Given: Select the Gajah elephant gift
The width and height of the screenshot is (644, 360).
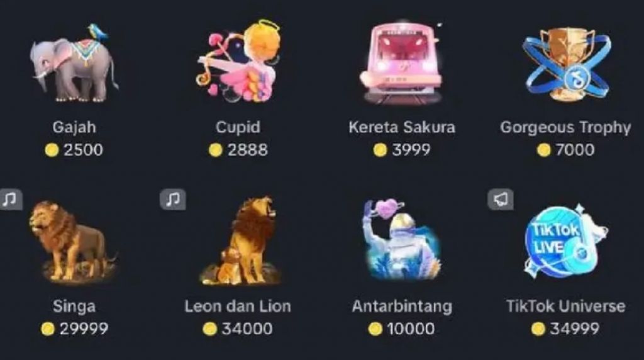Looking at the screenshot, I should [74, 63].
